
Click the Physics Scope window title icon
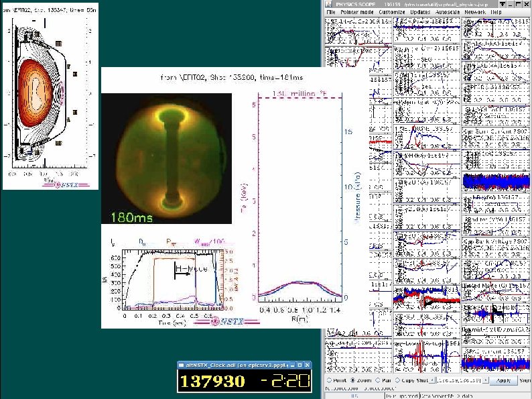[x=328, y=4]
